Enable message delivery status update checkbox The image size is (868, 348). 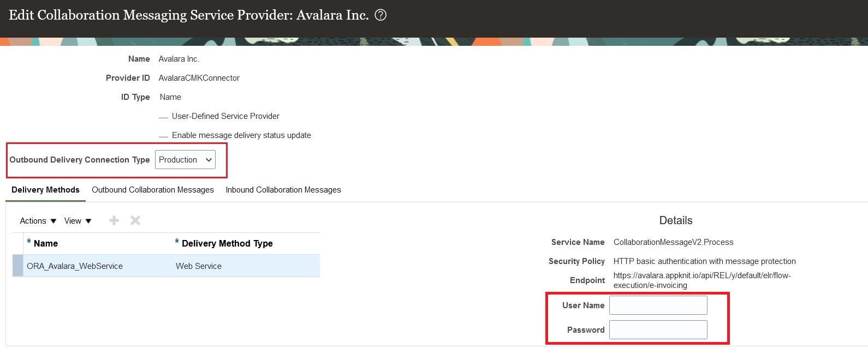point(163,136)
